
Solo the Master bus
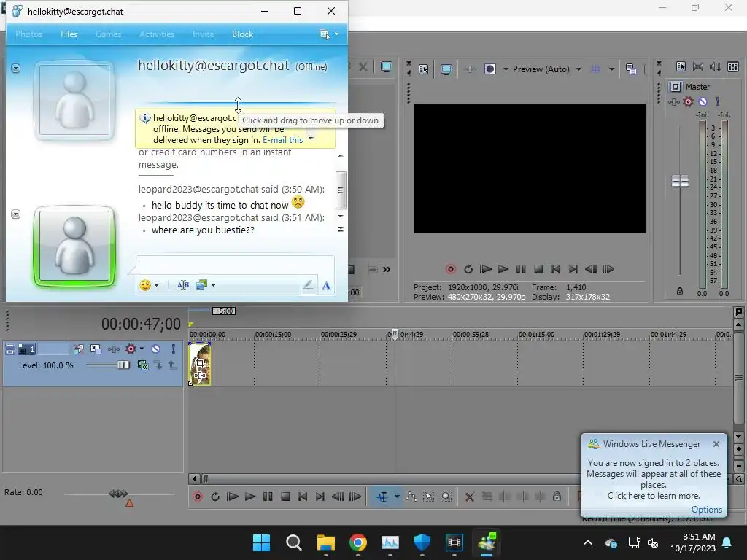pyautogui.click(x=718, y=102)
